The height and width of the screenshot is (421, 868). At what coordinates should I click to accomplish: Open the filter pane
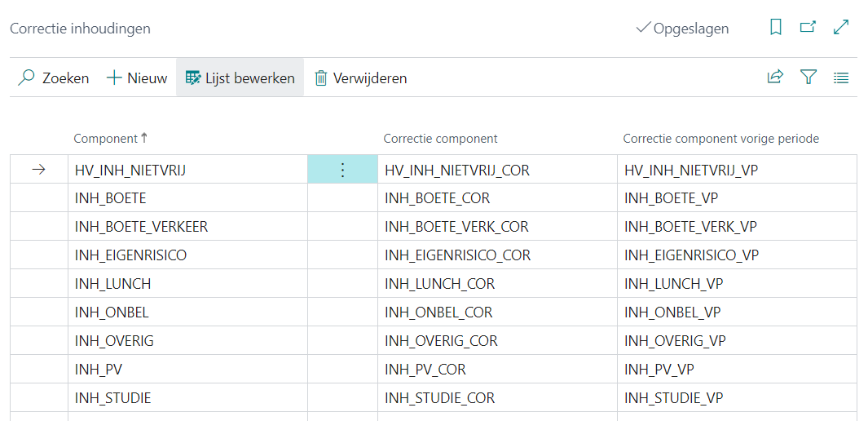(x=808, y=78)
